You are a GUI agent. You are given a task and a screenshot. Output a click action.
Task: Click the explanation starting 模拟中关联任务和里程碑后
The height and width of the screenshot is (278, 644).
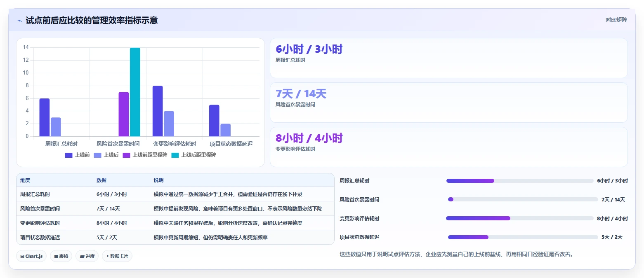click(228, 223)
